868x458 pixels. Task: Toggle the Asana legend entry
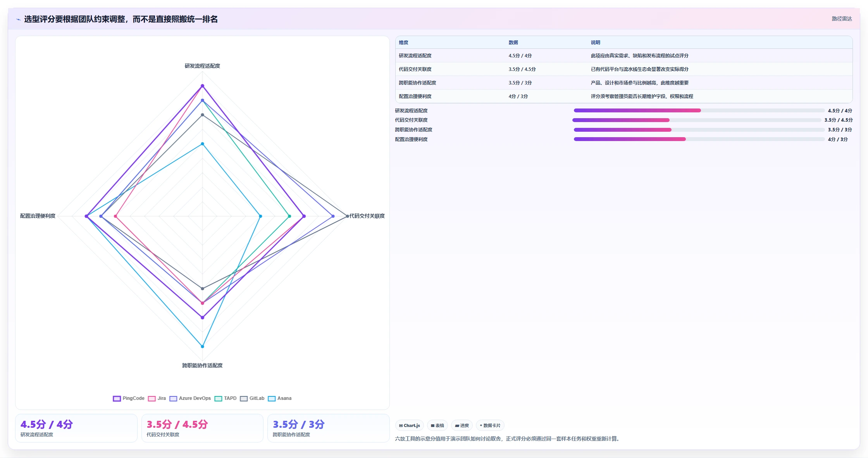(x=280, y=398)
